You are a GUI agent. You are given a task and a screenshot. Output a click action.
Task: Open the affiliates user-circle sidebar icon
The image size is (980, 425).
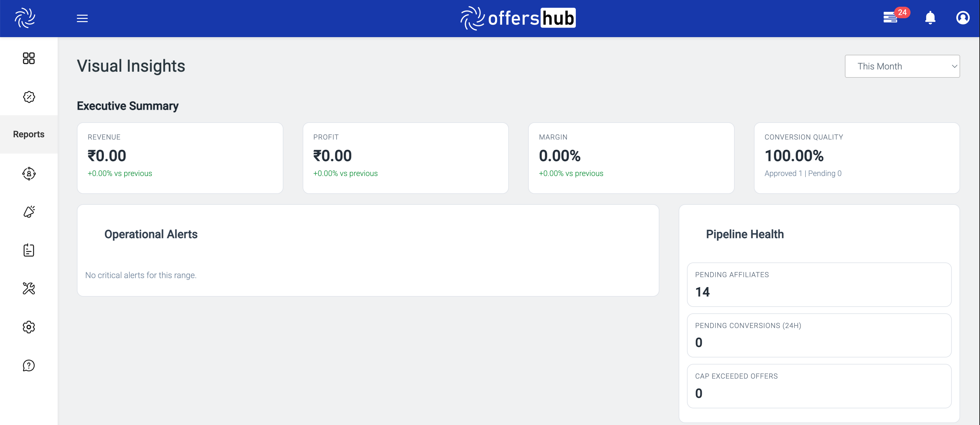click(29, 173)
